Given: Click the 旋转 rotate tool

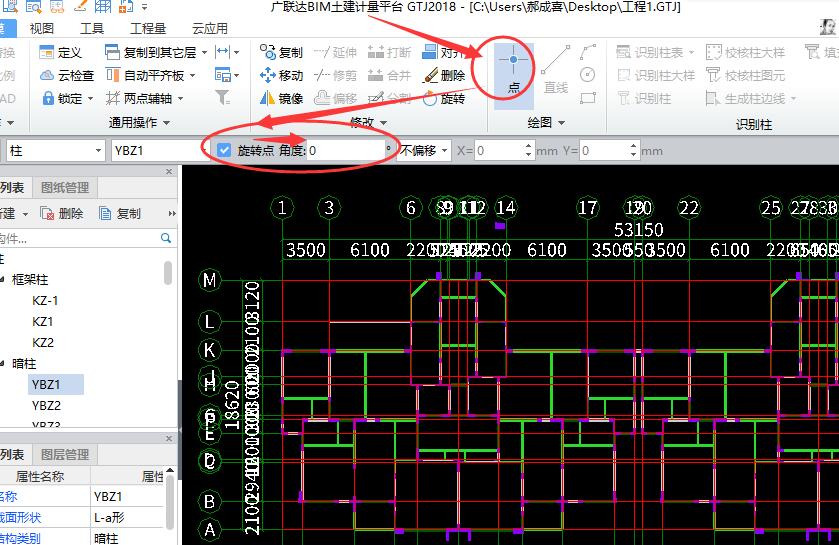Looking at the screenshot, I should (x=444, y=98).
